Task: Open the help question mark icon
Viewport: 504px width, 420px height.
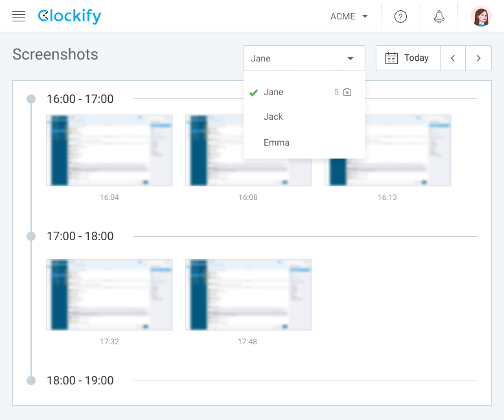Action: (400, 17)
